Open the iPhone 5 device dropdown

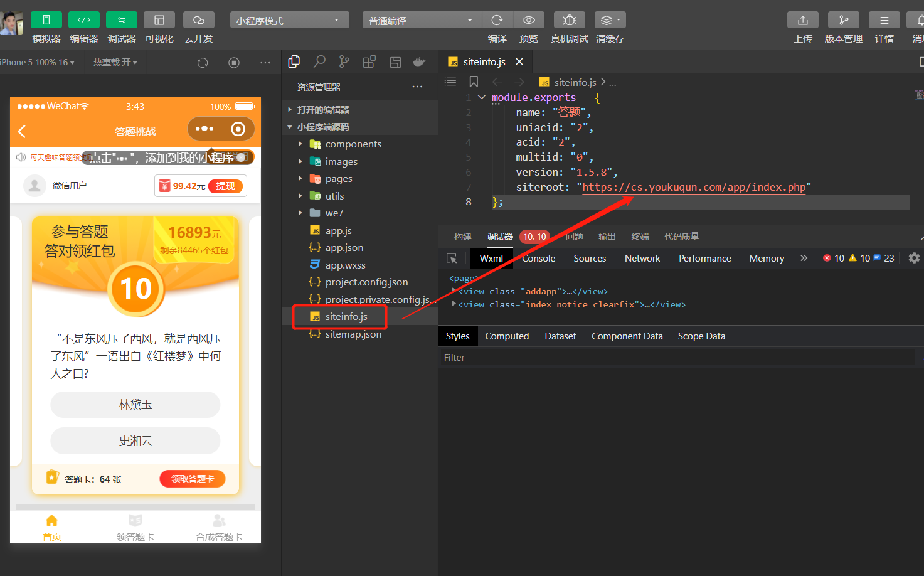point(38,62)
